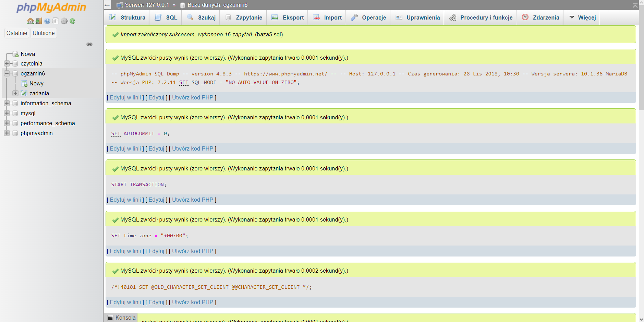This screenshot has height=322, width=644.
Task: Click the Konsola console icon
Action: [110, 318]
